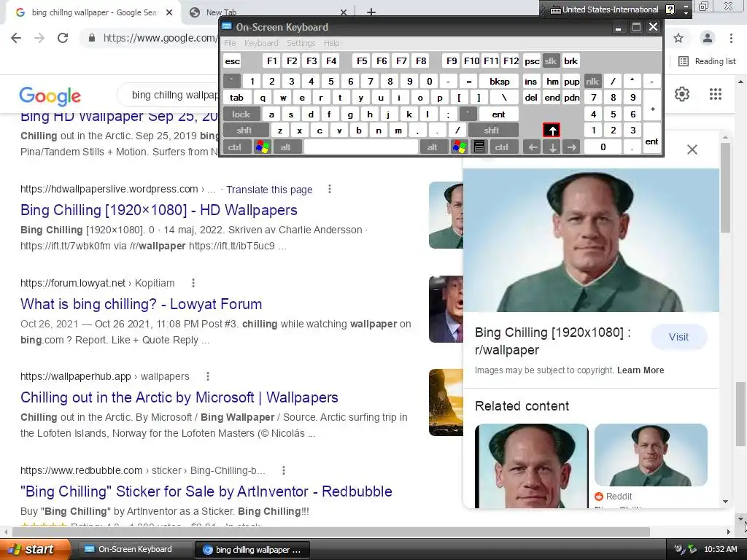The height and width of the screenshot is (560, 747).
Task: Open United States-International language bar selector
Action: point(605,9)
